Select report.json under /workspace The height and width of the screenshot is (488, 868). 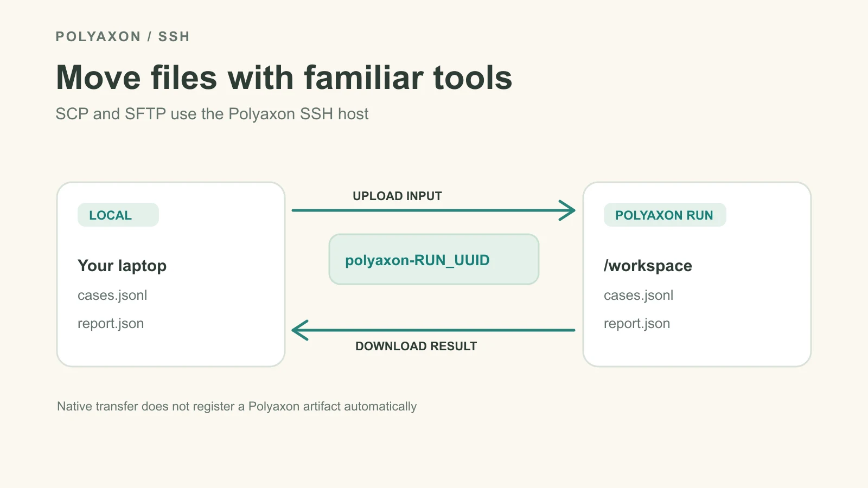[x=637, y=324]
